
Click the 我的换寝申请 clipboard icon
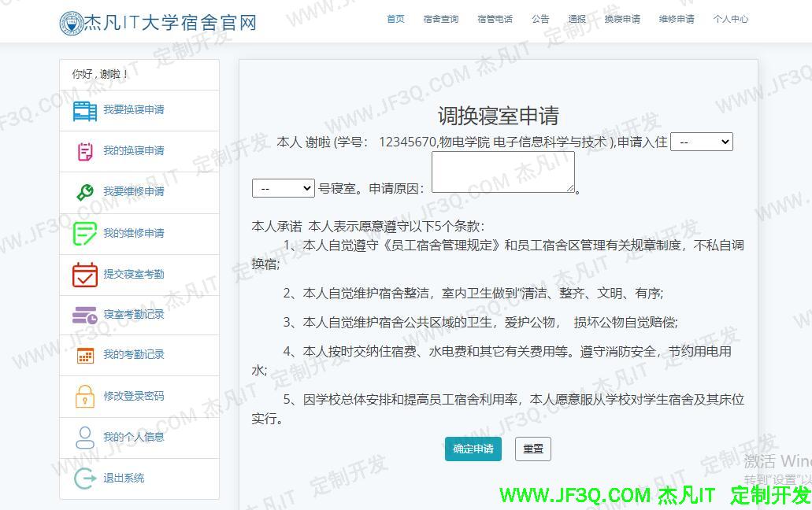(85, 151)
